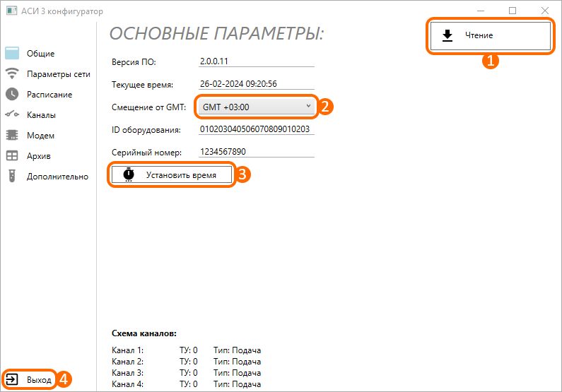
Task: Open the Дополнительно section
Action: 57,177
